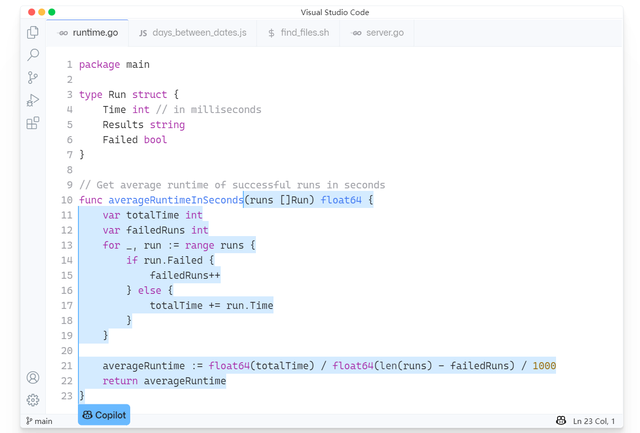
Task: Click 'failedRuns++' on line 15
Action: (185, 275)
